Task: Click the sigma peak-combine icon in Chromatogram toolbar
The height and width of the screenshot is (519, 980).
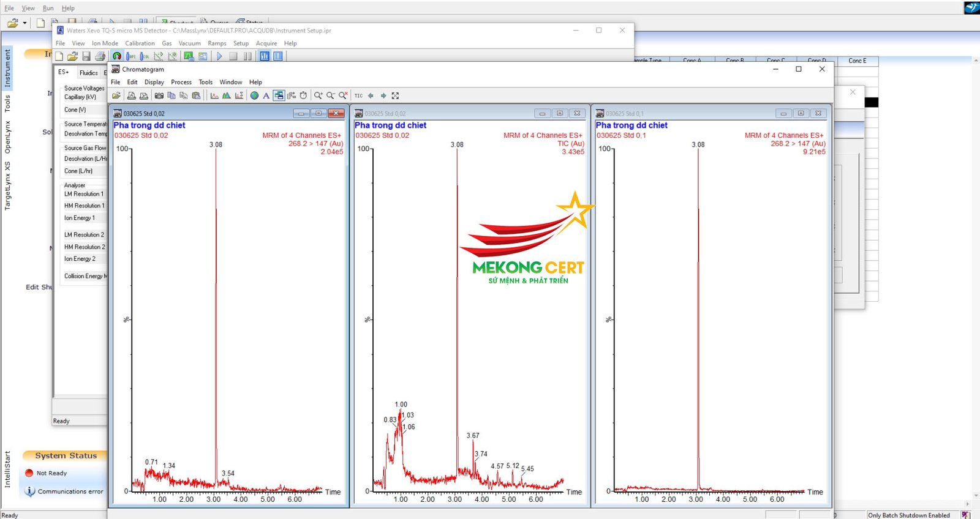Action: [x=239, y=95]
